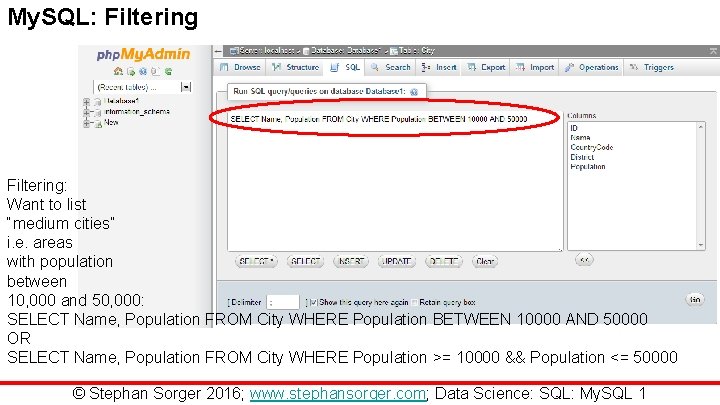Click the Database: Database1 breadcrumb

click(x=342, y=51)
